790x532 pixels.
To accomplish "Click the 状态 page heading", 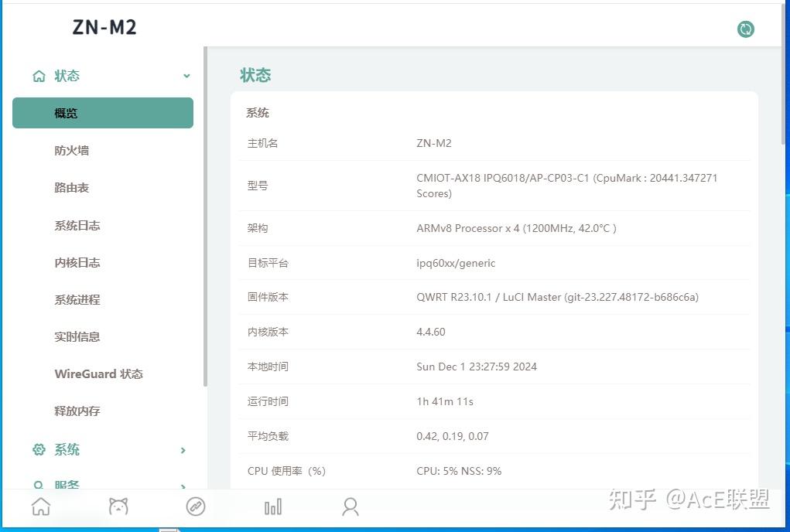I will click(255, 75).
